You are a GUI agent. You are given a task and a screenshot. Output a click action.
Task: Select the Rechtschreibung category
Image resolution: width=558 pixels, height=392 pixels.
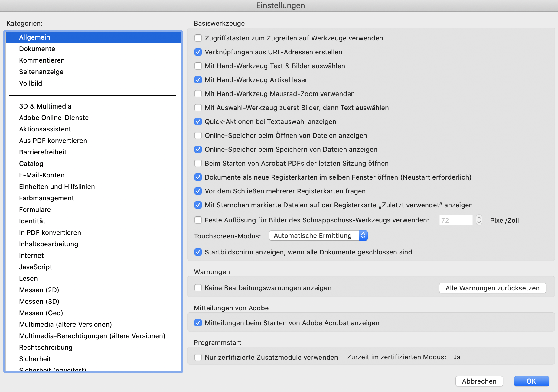pyautogui.click(x=93, y=347)
